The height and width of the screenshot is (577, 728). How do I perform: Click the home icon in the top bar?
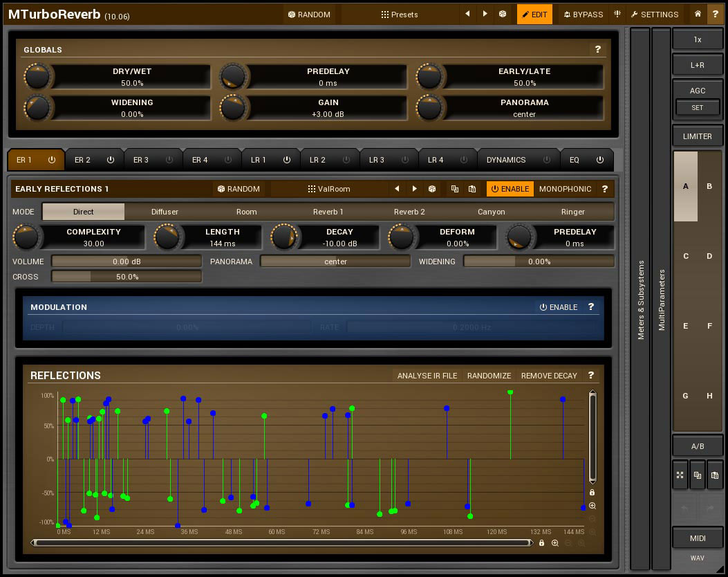click(698, 14)
